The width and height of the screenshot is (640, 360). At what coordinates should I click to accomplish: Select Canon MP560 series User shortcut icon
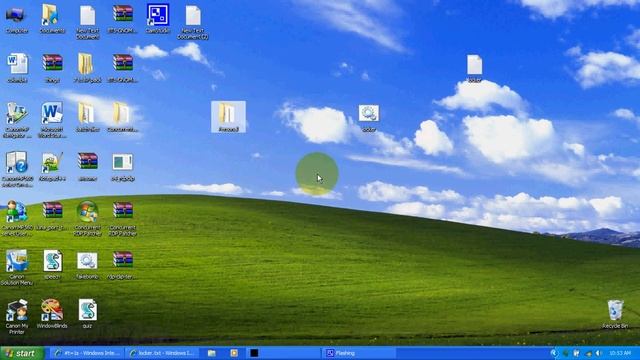tap(16, 218)
